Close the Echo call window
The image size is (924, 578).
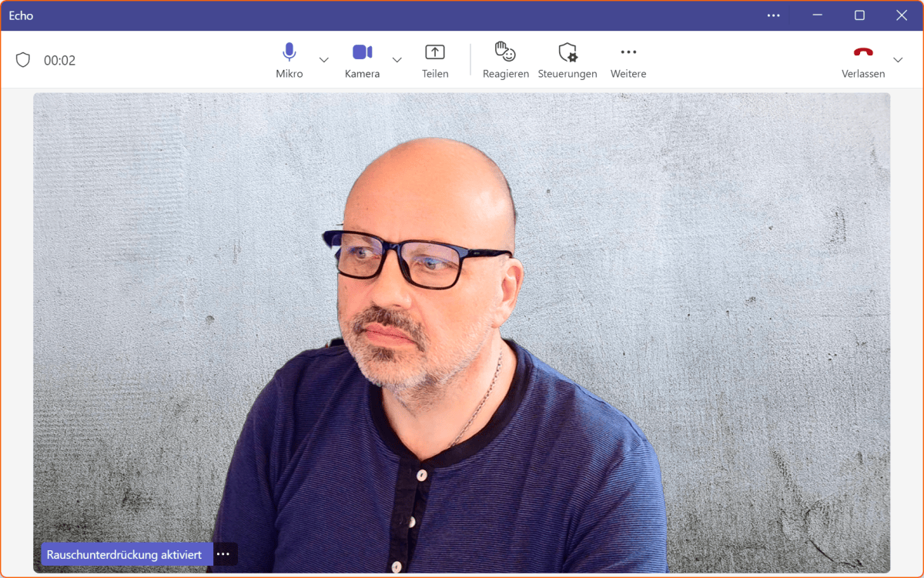pyautogui.click(x=902, y=15)
